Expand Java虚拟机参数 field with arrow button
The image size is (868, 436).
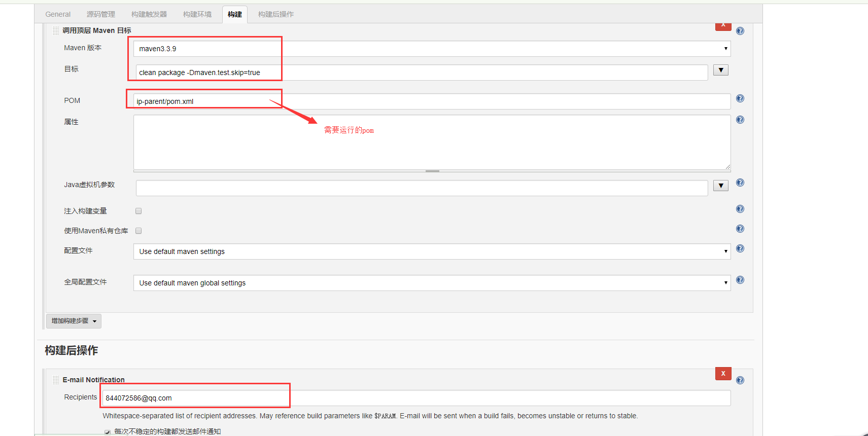coord(720,186)
